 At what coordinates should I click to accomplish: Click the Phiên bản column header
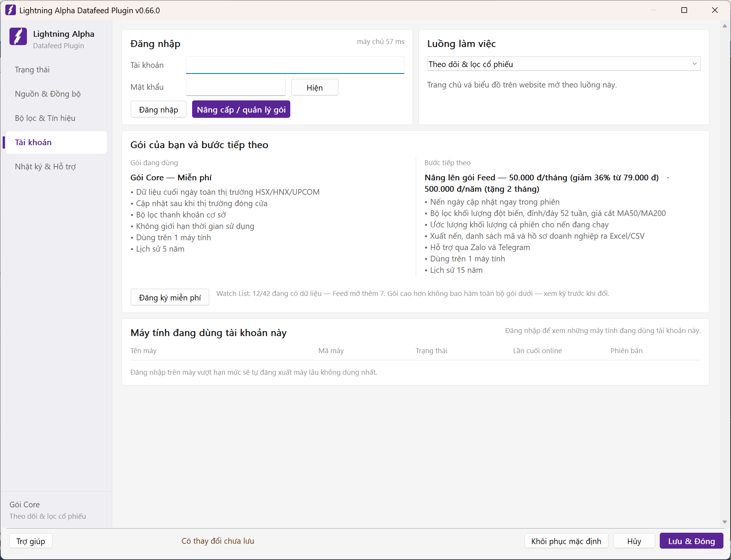(x=626, y=350)
